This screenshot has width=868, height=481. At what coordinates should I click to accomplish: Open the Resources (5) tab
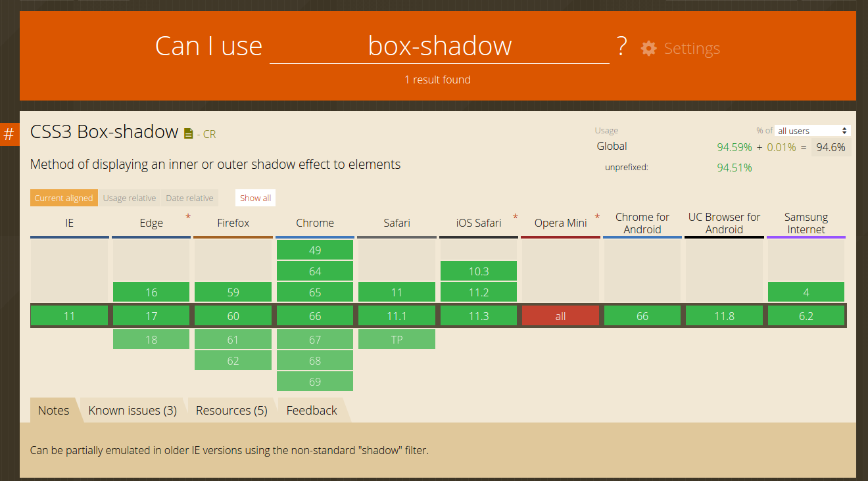tap(231, 410)
